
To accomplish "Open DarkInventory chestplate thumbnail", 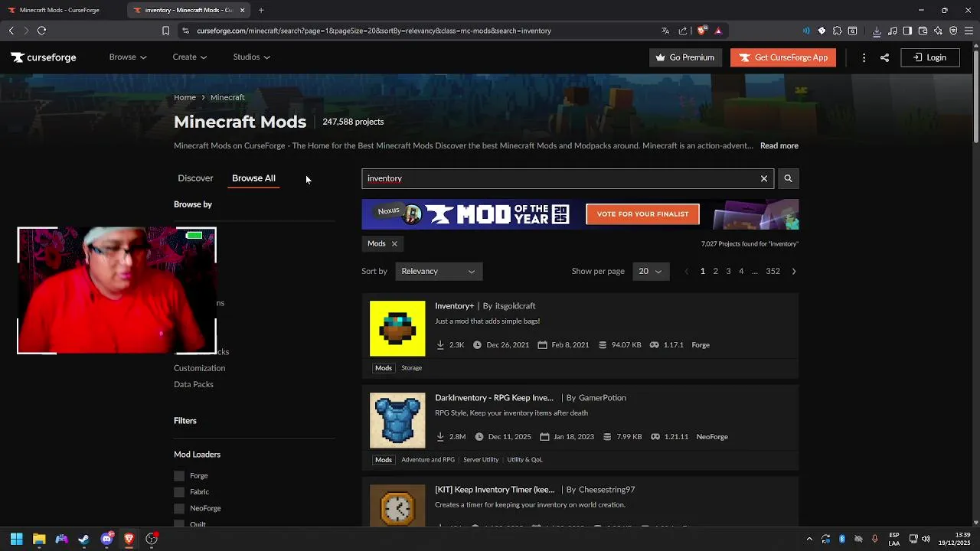I will [x=397, y=420].
